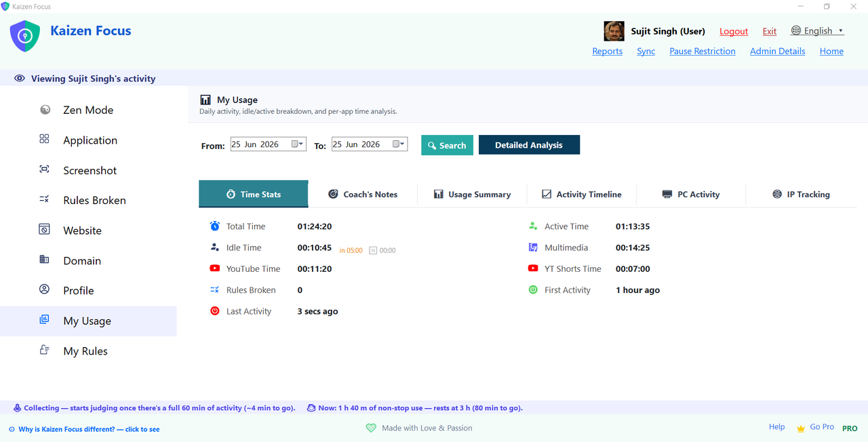Click the Zen Mode sidebar icon
Image resolution: width=868 pixels, height=442 pixels.
point(45,110)
